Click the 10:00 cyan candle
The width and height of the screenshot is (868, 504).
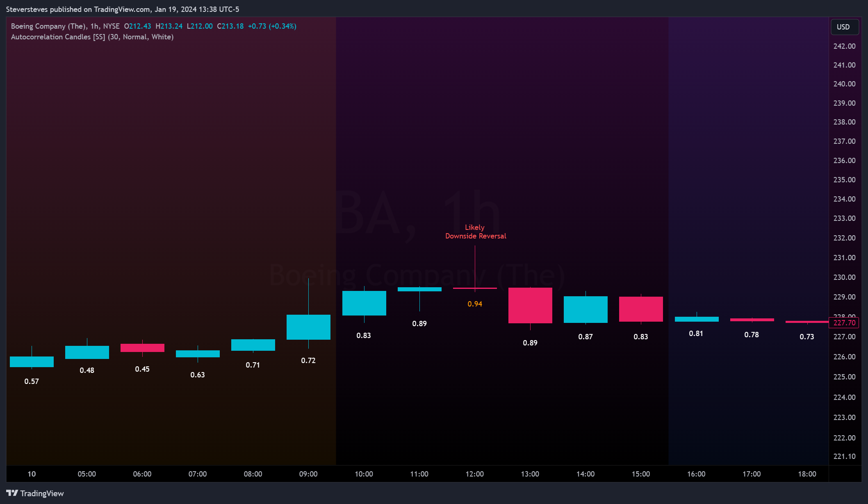coord(364,303)
